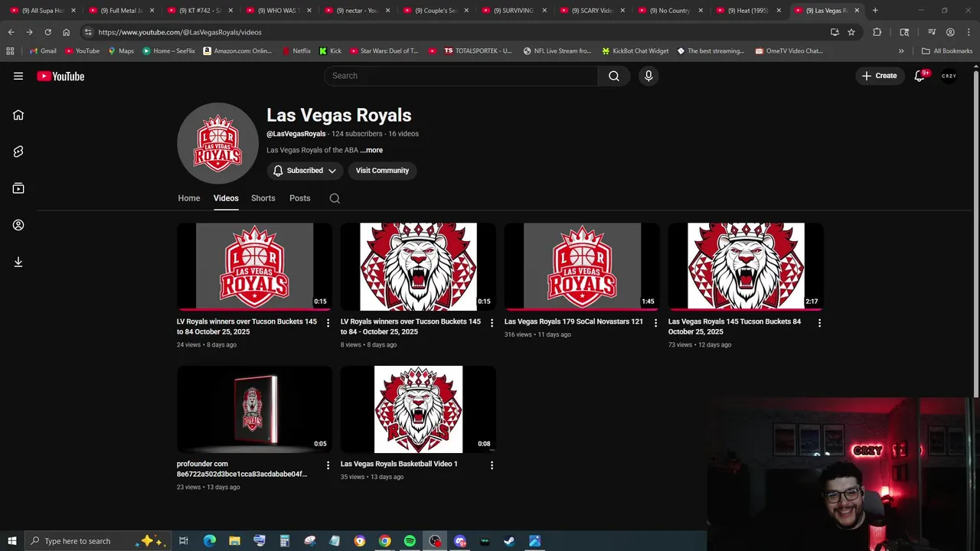
Task: Click in the YouTube search box
Action: coord(461,76)
